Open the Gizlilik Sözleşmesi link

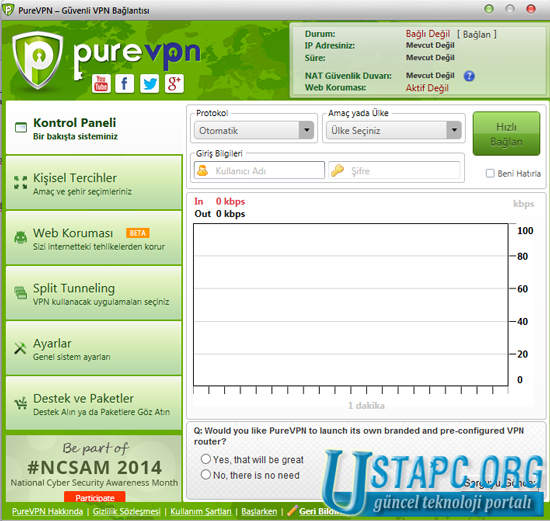(127, 512)
